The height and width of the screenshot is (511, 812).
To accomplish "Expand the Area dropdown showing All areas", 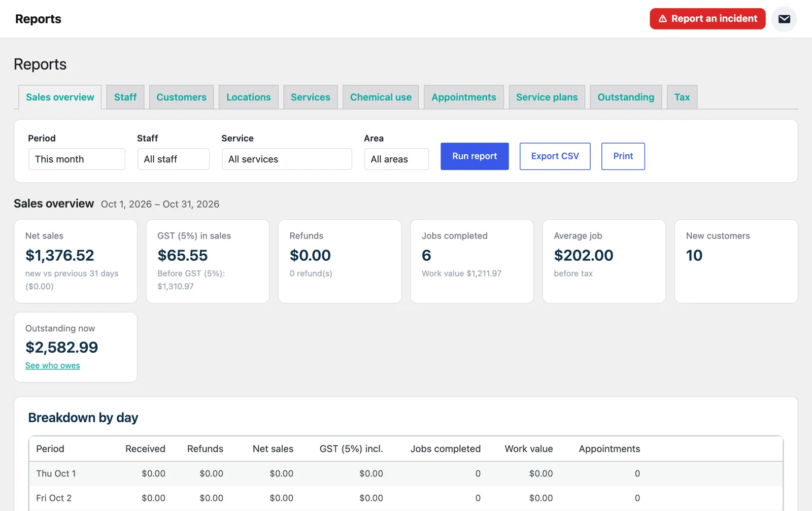I will tap(396, 159).
